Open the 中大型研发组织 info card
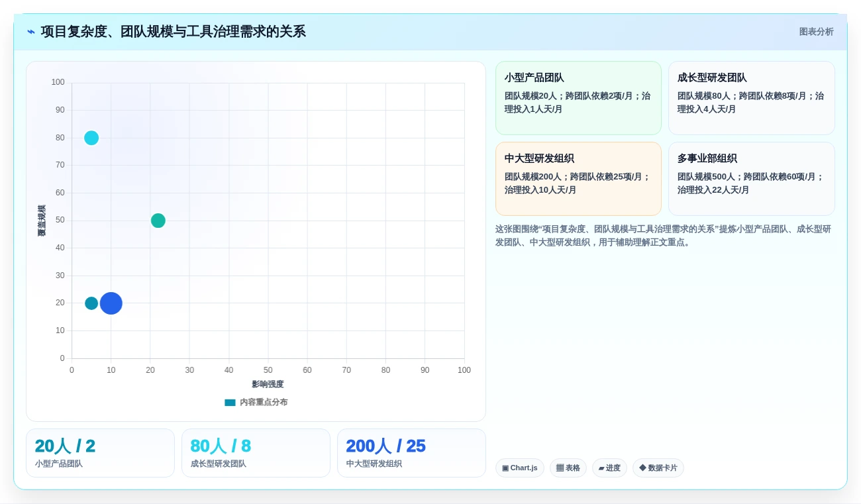861x504 pixels. click(578, 179)
